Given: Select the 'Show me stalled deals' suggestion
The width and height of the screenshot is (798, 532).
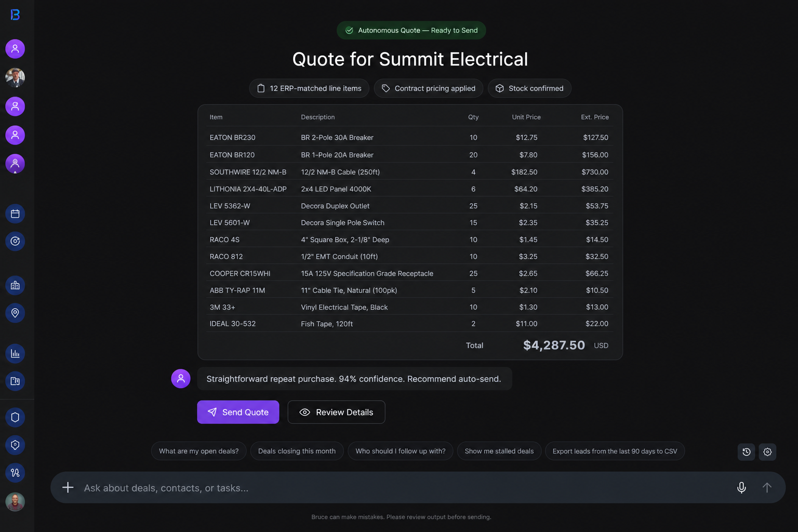Looking at the screenshot, I should 499,451.
